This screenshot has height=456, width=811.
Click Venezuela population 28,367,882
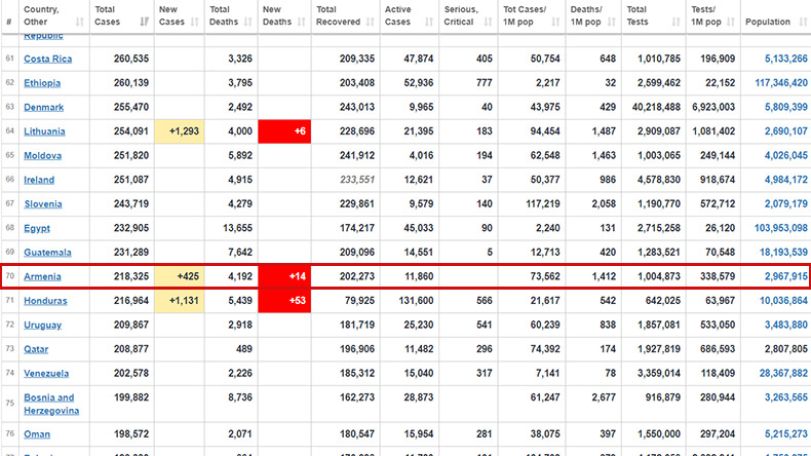[783, 373]
